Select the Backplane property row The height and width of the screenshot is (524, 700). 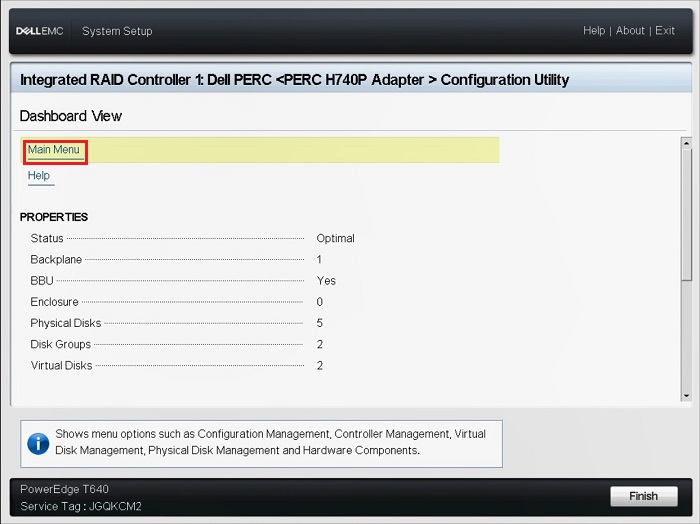pos(176,259)
